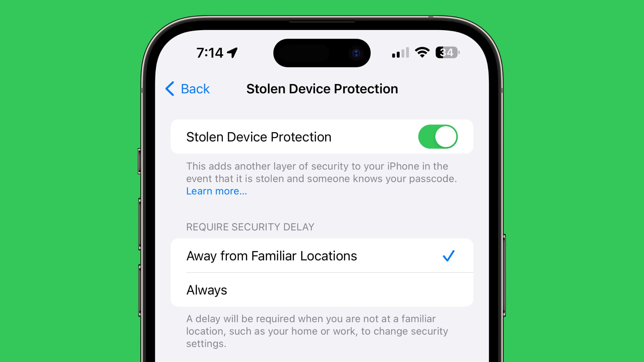
Task: Select Always security delay option
Action: point(322,290)
